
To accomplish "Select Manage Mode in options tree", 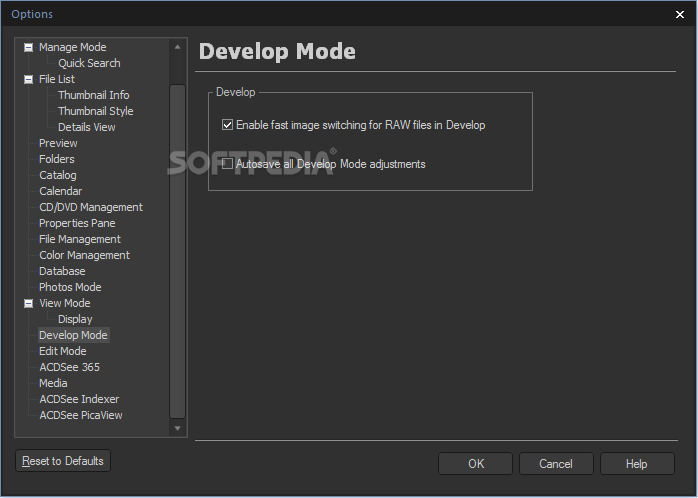I will pyautogui.click(x=73, y=47).
